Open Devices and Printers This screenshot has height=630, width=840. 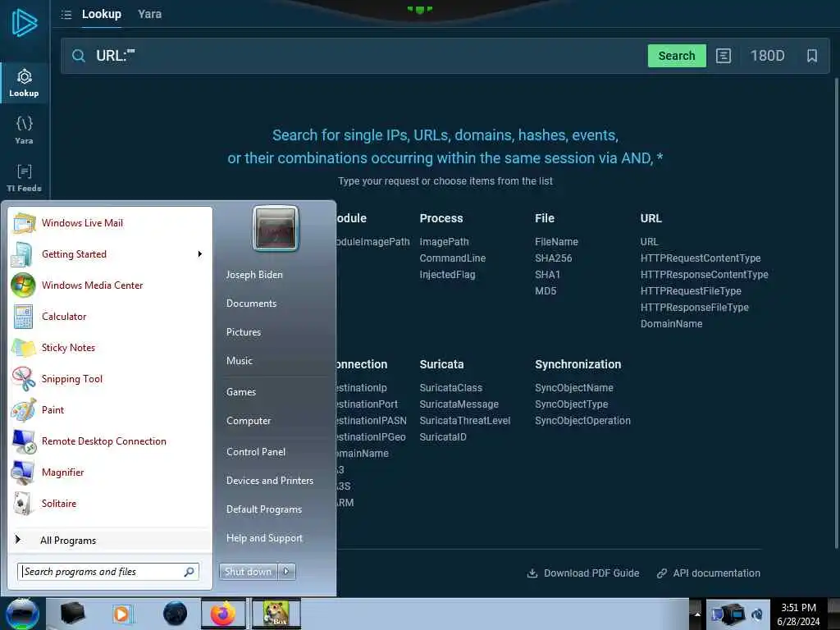click(269, 481)
